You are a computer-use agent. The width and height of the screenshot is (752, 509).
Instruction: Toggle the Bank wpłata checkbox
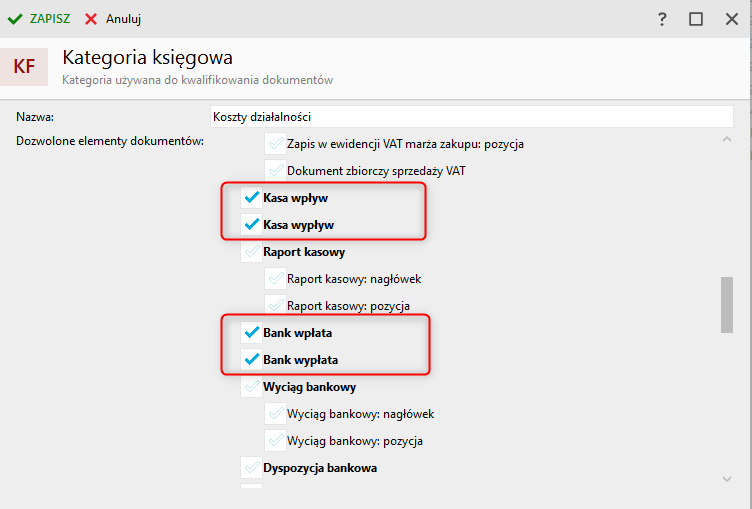pos(252,332)
